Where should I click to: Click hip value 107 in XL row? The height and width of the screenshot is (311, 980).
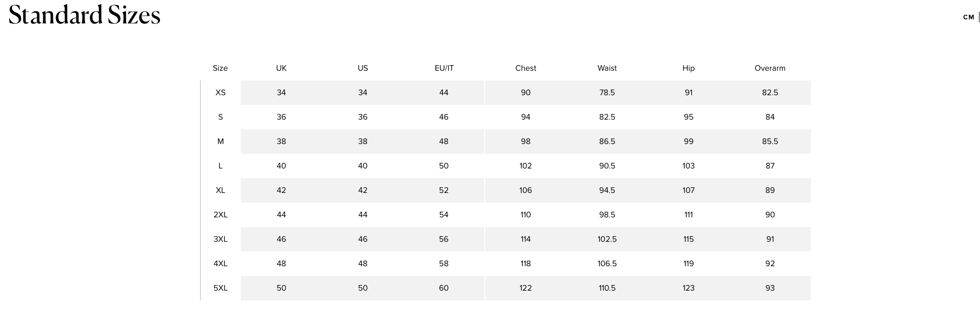pyautogui.click(x=688, y=190)
